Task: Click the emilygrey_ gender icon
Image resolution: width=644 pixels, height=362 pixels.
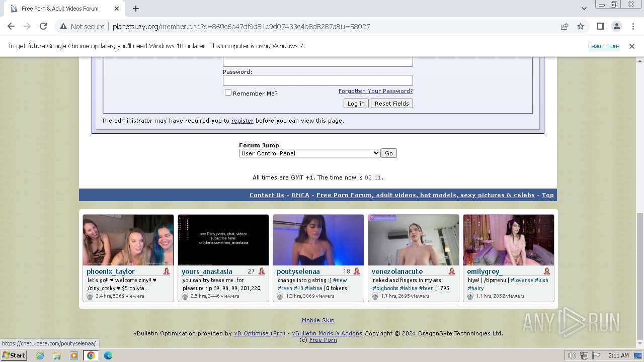Action: pyautogui.click(x=547, y=271)
